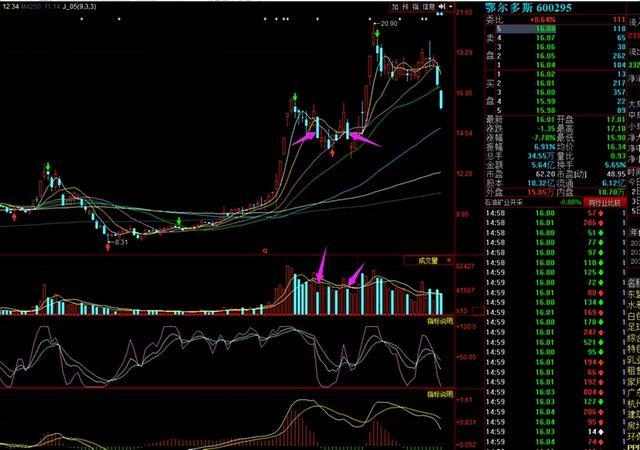Click the MA250 indicator label at top left
640x450 pixels.
(31, 7)
